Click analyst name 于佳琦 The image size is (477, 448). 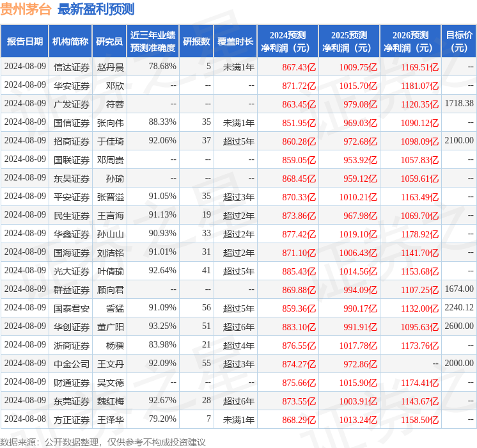click(111, 141)
